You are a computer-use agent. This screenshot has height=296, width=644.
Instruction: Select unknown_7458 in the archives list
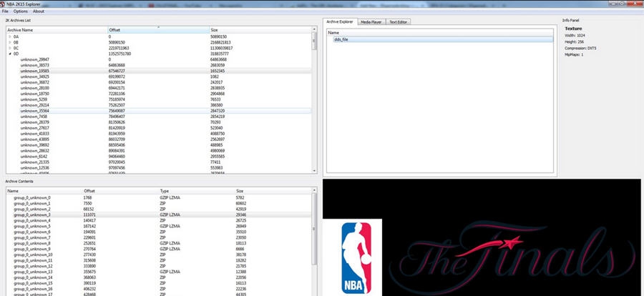[x=34, y=117]
